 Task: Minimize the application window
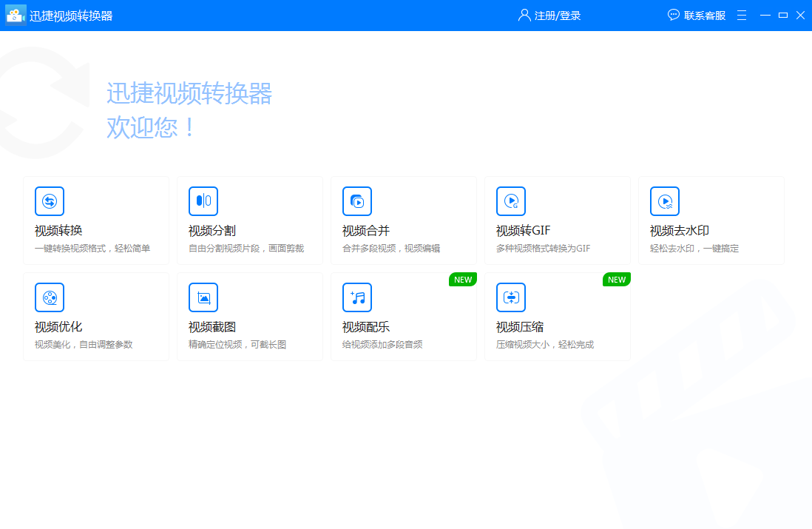[x=765, y=15]
